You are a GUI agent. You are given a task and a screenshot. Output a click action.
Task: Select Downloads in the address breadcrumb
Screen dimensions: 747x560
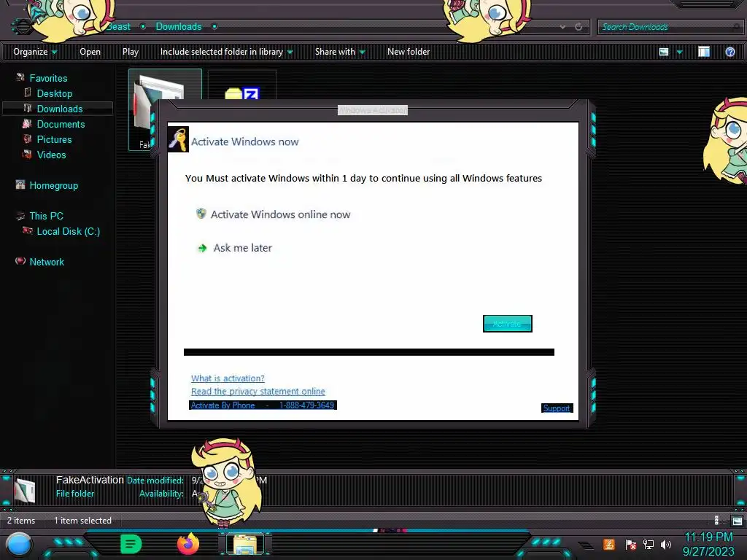(x=179, y=27)
